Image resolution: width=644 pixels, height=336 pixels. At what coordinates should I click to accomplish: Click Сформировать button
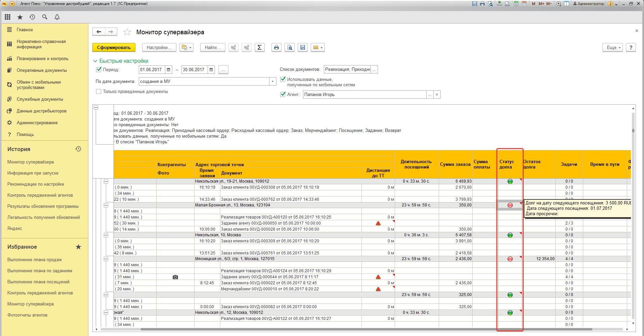[x=114, y=48]
